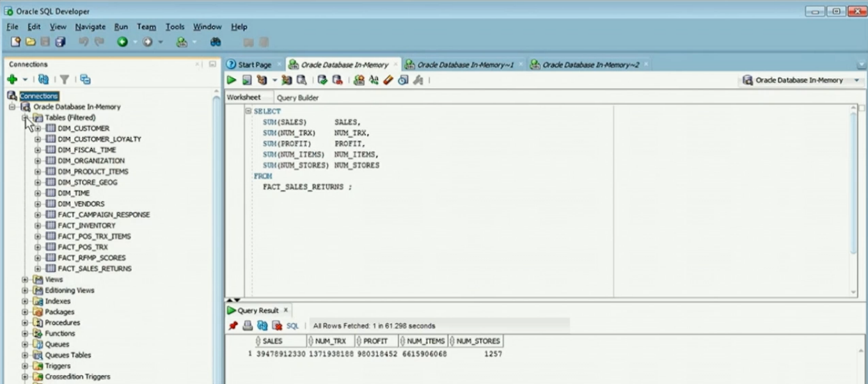
Task: Open the editor tab list dropdown arrow
Action: [x=860, y=65]
